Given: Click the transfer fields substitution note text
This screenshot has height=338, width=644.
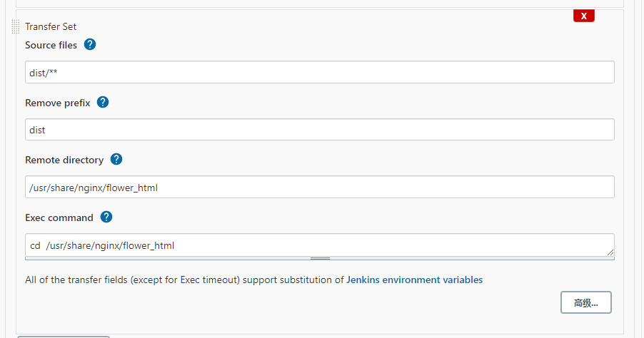Looking at the screenshot, I should (184, 280).
